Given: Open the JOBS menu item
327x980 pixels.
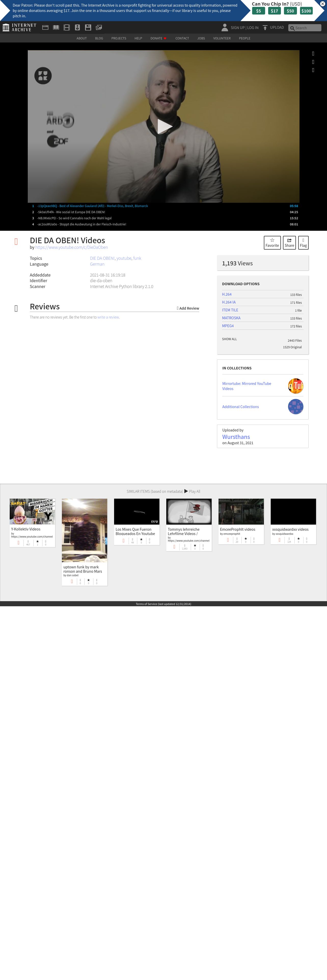Looking at the screenshot, I should point(201,38).
